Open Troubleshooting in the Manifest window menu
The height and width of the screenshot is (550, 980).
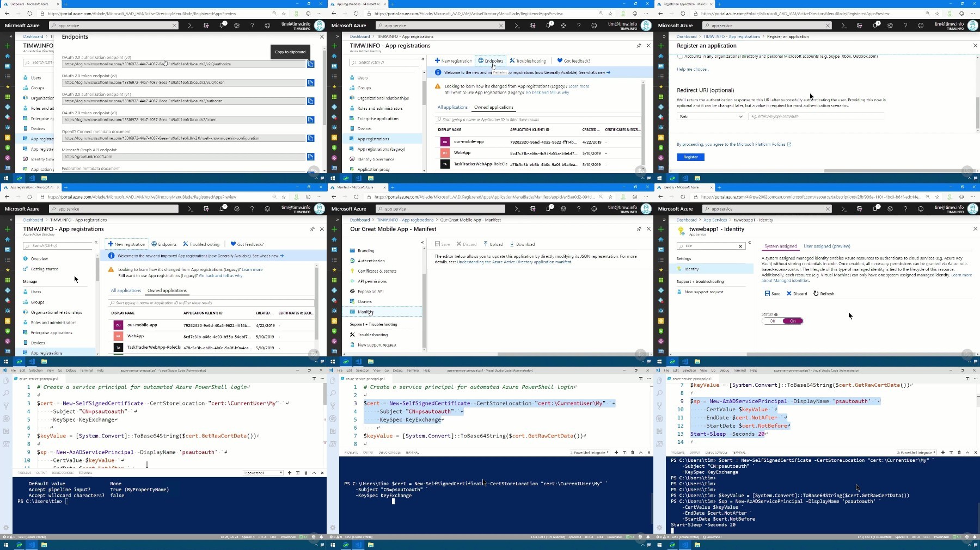click(x=372, y=335)
